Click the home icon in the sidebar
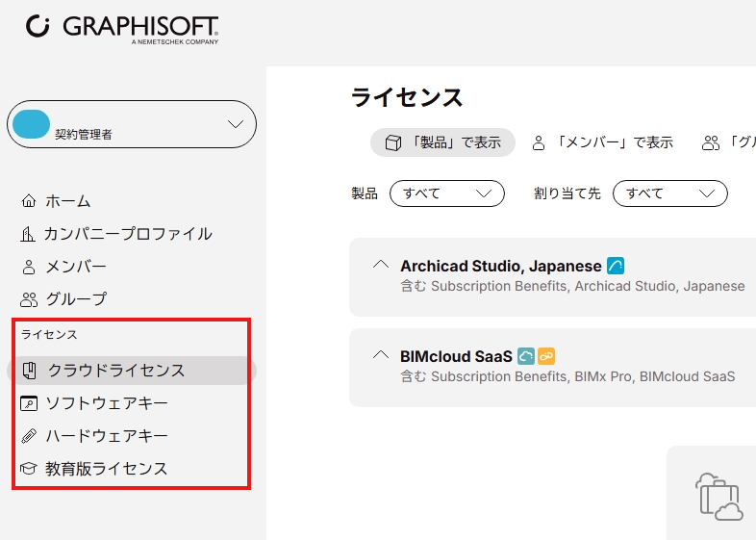This screenshot has width=756, height=540. [29, 201]
